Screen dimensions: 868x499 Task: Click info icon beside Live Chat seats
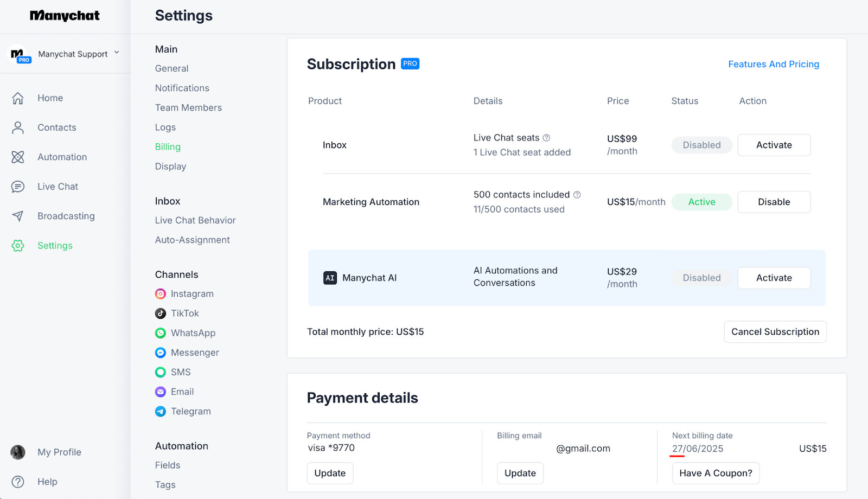click(x=547, y=138)
